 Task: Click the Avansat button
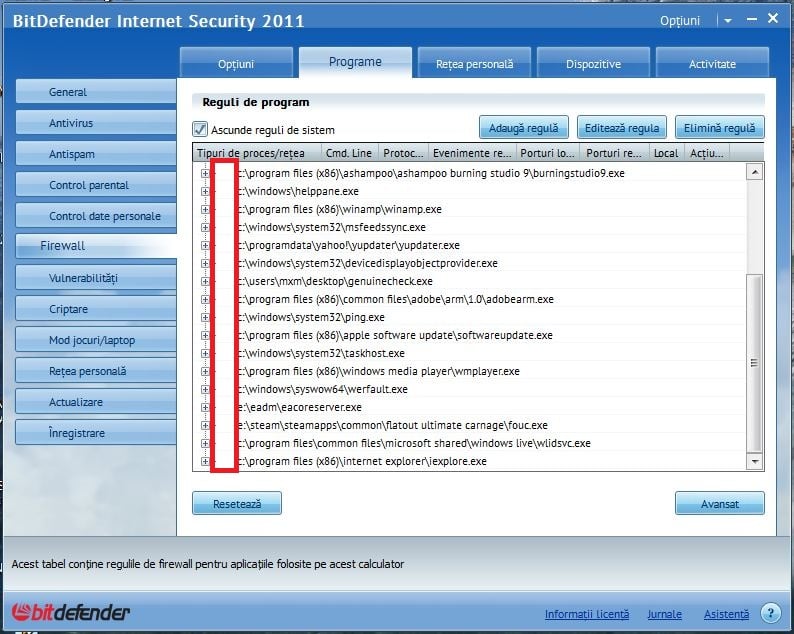(720, 503)
